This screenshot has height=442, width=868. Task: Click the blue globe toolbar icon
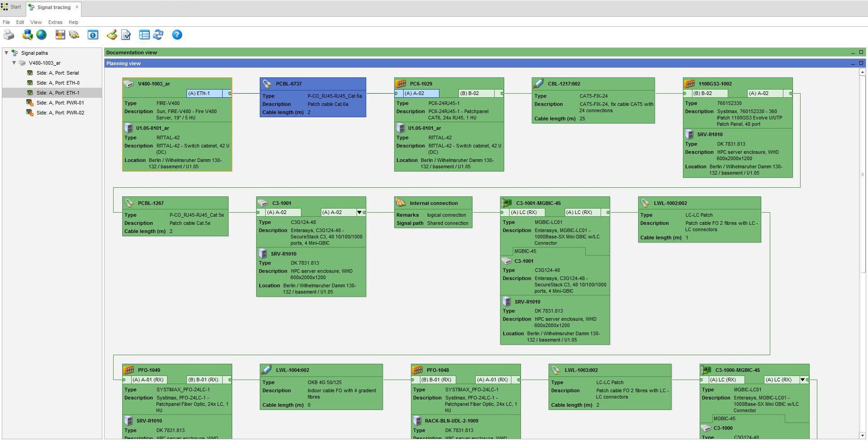(41, 35)
